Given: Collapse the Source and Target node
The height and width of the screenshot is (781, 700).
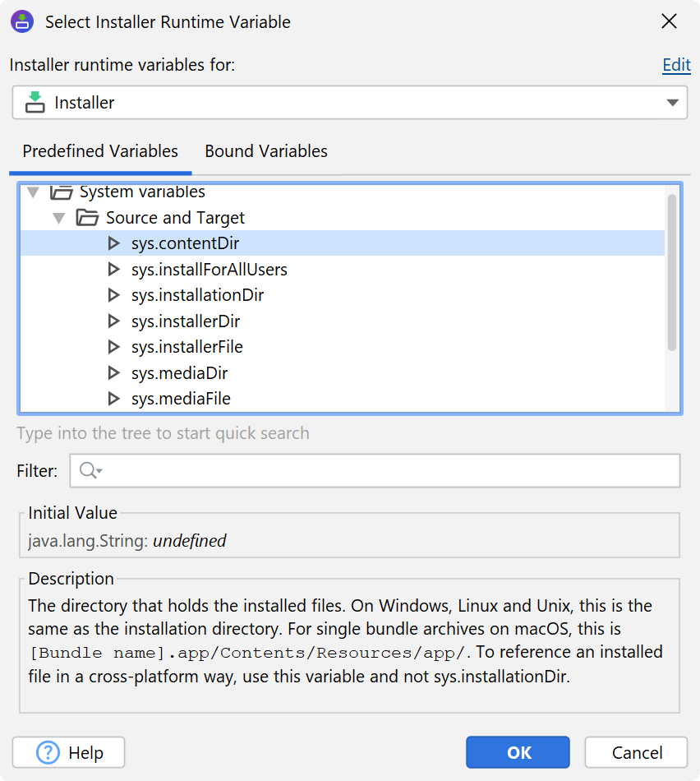Looking at the screenshot, I should click(58, 218).
